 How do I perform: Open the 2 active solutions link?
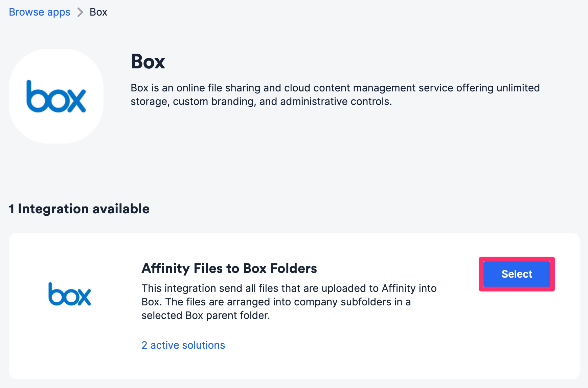pyautogui.click(x=183, y=345)
